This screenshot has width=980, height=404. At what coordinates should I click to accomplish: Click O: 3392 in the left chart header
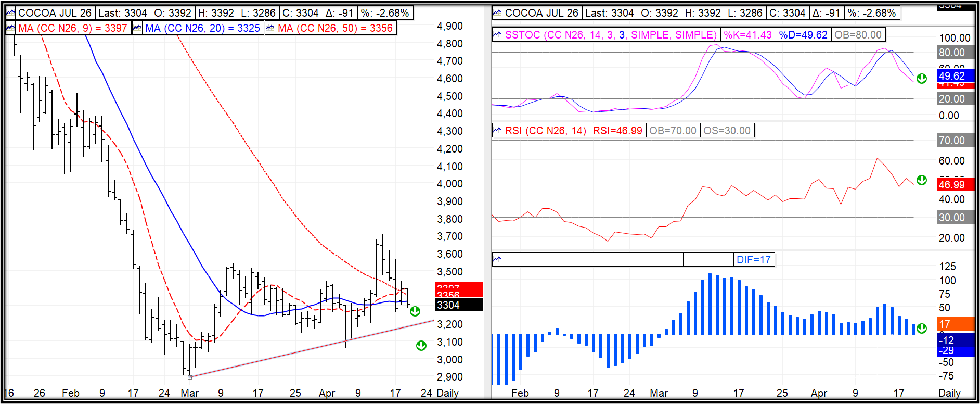(173, 13)
